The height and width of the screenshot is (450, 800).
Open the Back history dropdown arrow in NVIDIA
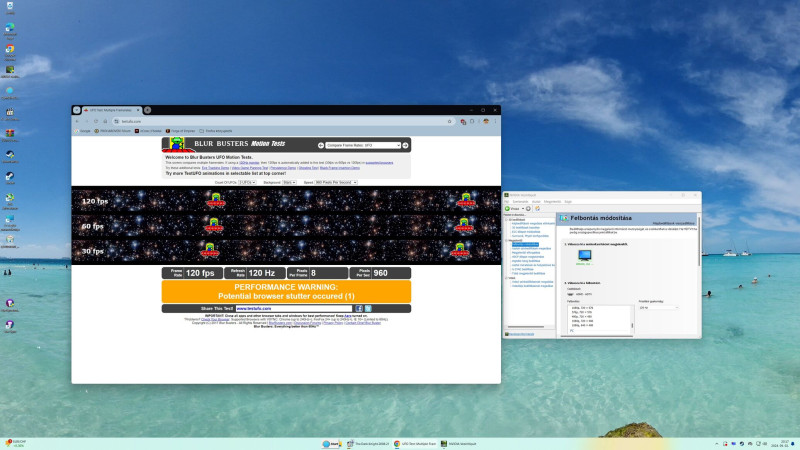click(x=523, y=209)
